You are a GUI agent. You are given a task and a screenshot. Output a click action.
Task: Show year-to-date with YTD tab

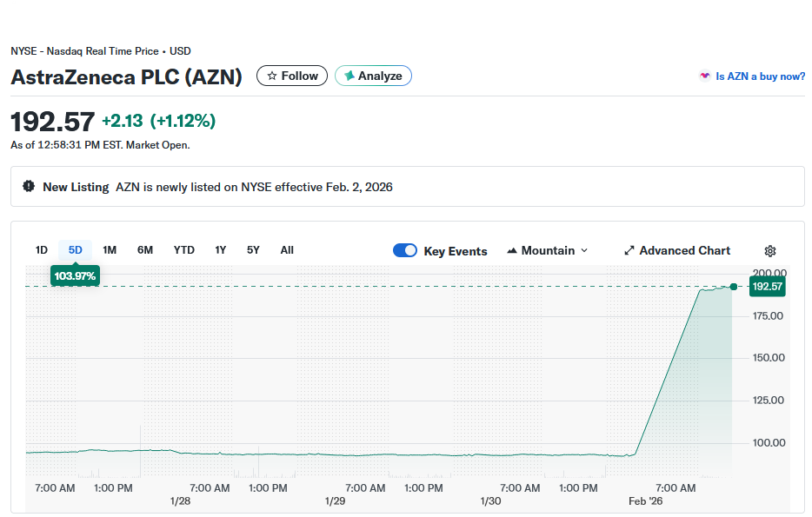184,250
